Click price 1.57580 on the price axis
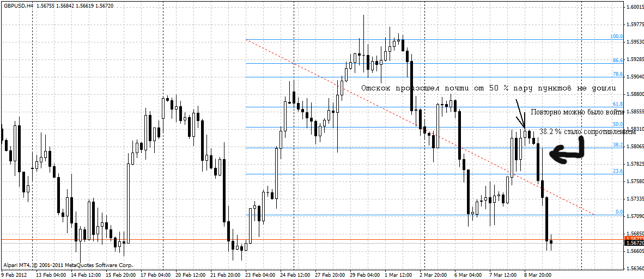Screen dimensions: 644x279 pos(635,181)
